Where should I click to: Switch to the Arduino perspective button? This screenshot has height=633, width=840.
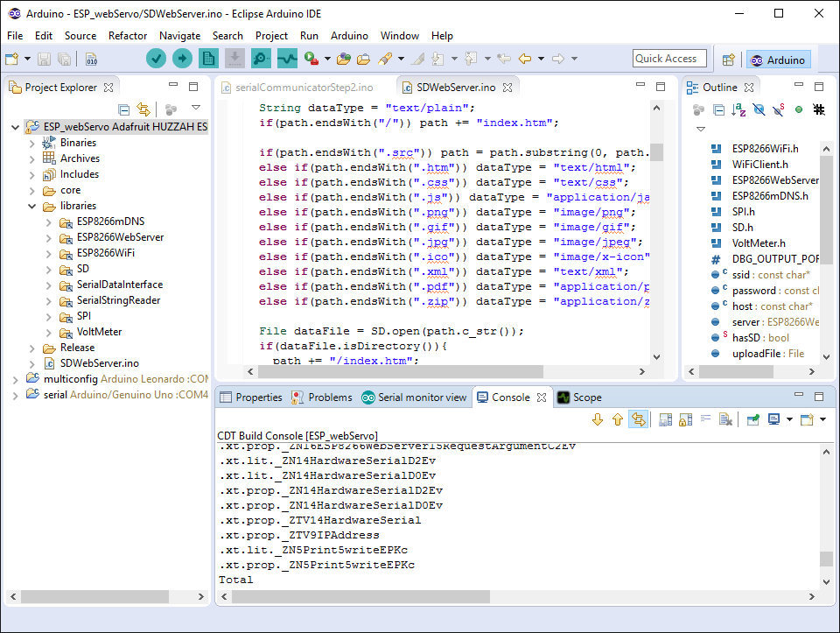(x=779, y=60)
